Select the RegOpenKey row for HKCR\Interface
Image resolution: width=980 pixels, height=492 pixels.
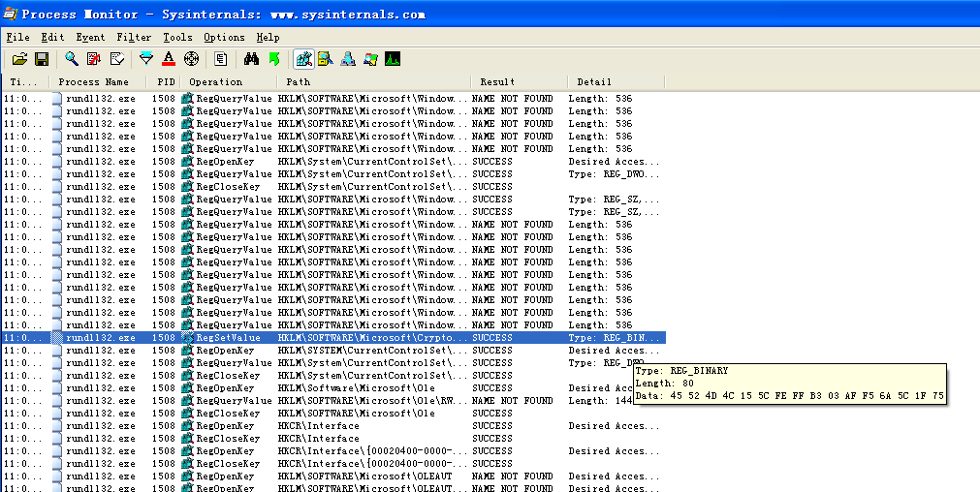point(333,425)
